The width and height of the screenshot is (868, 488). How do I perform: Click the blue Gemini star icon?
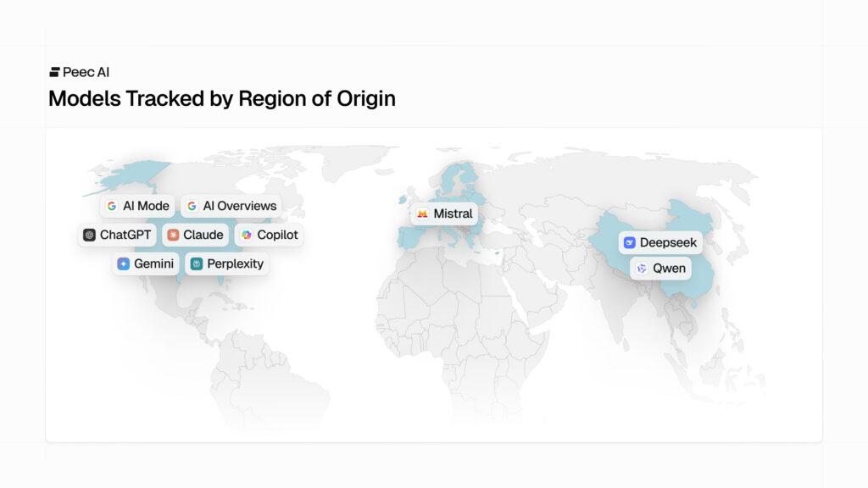tap(124, 264)
